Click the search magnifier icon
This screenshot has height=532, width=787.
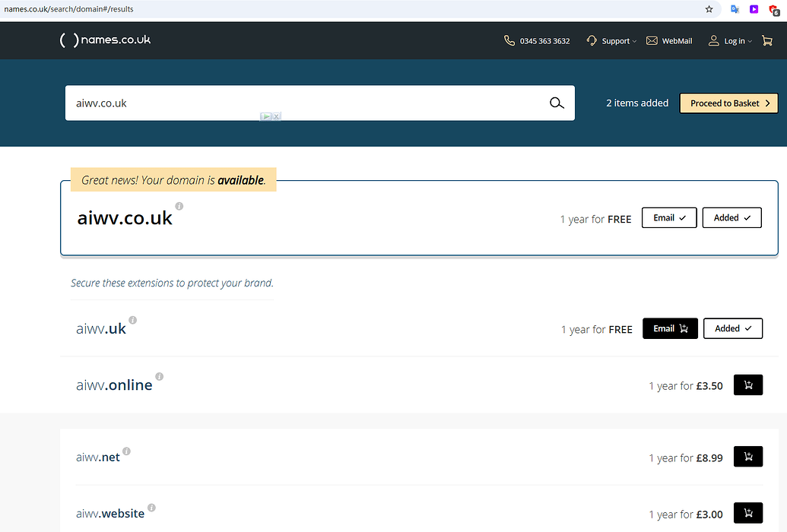point(557,103)
